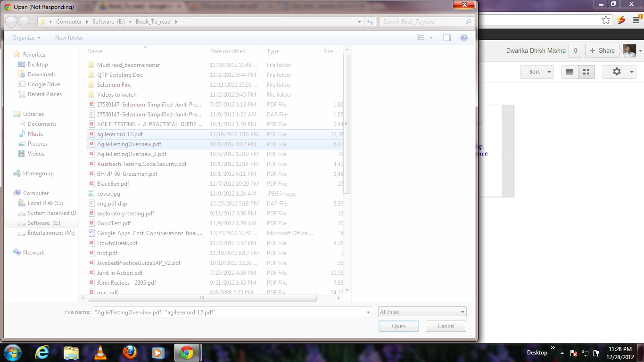Image resolution: width=644 pixels, height=362 pixels.
Task: Open the Sort dropdown in Drive
Action: [537, 72]
